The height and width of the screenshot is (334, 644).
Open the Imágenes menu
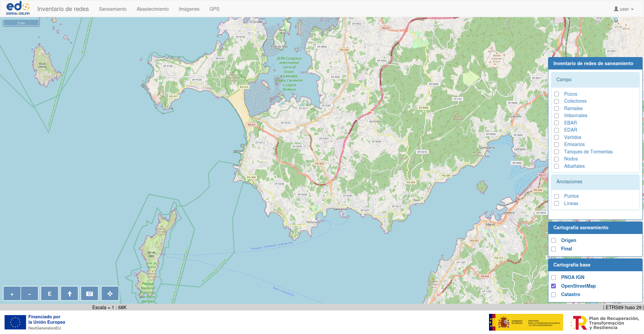coord(189,9)
